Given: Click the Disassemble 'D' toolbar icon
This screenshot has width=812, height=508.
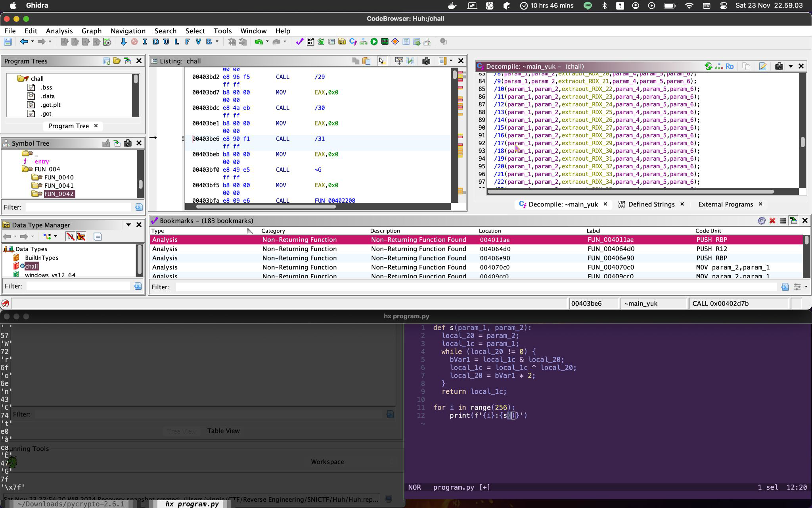Looking at the screenshot, I should pyautogui.click(x=155, y=42).
